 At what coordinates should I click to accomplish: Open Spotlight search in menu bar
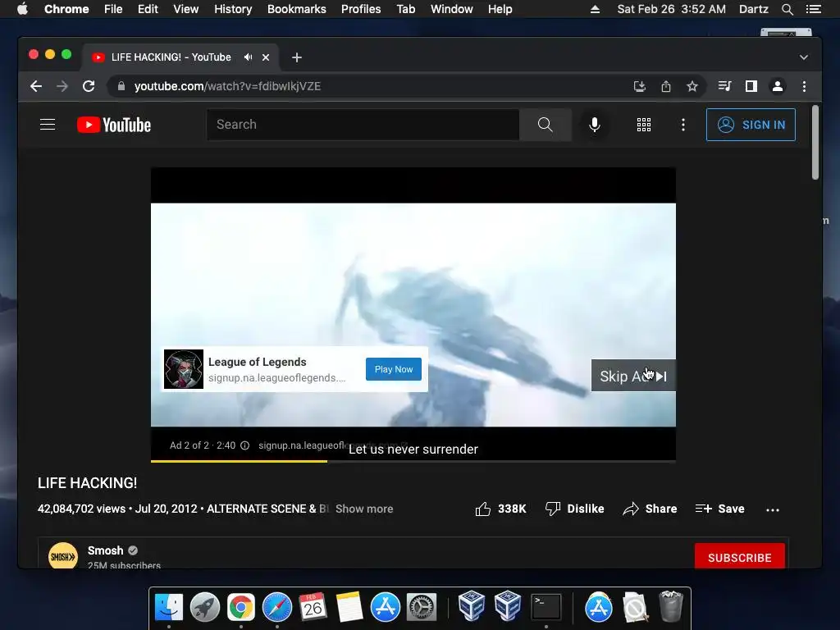pos(787,9)
